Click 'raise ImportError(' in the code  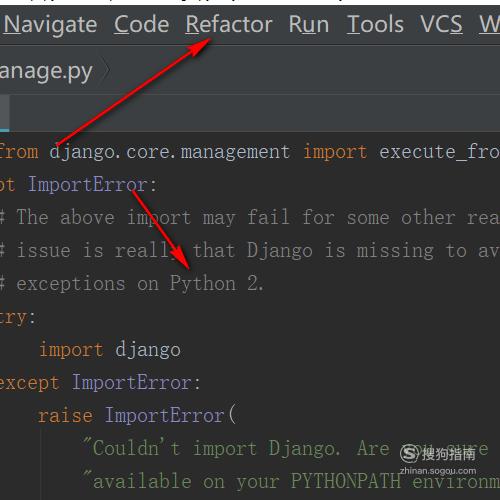click(137, 416)
